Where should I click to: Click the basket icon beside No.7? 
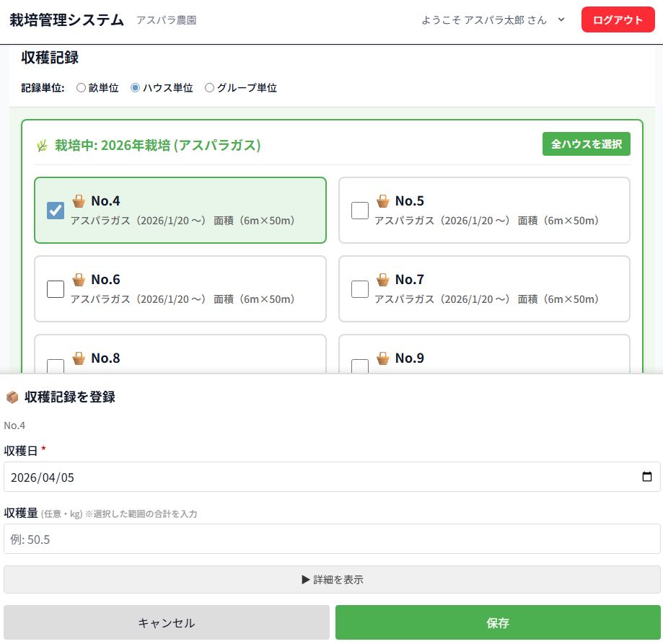point(383,279)
